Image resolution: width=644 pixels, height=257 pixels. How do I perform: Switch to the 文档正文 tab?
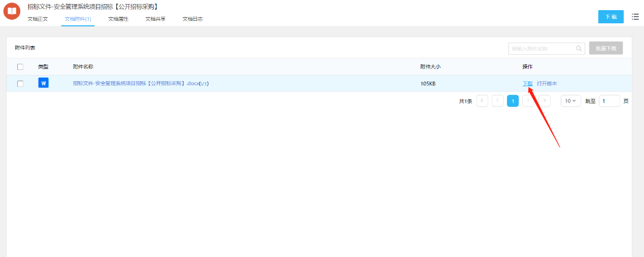coord(38,19)
